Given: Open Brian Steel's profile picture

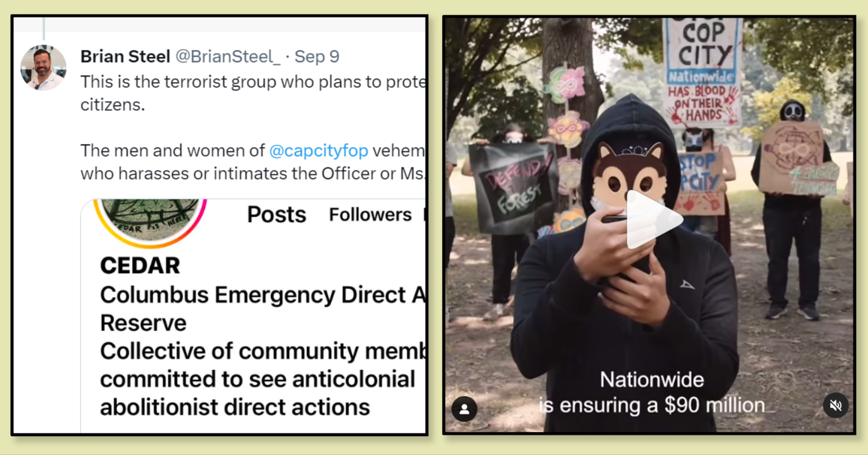Looking at the screenshot, I should (x=43, y=68).
